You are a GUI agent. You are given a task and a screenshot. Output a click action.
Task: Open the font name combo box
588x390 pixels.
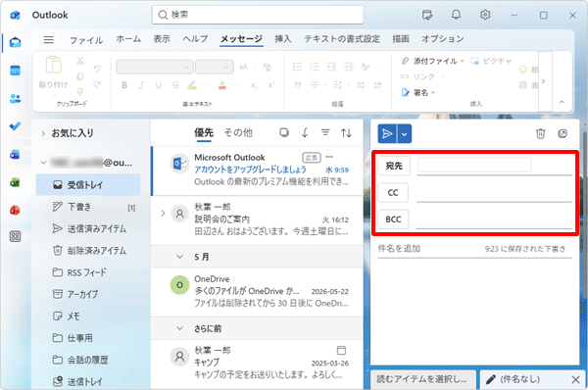point(155,68)
